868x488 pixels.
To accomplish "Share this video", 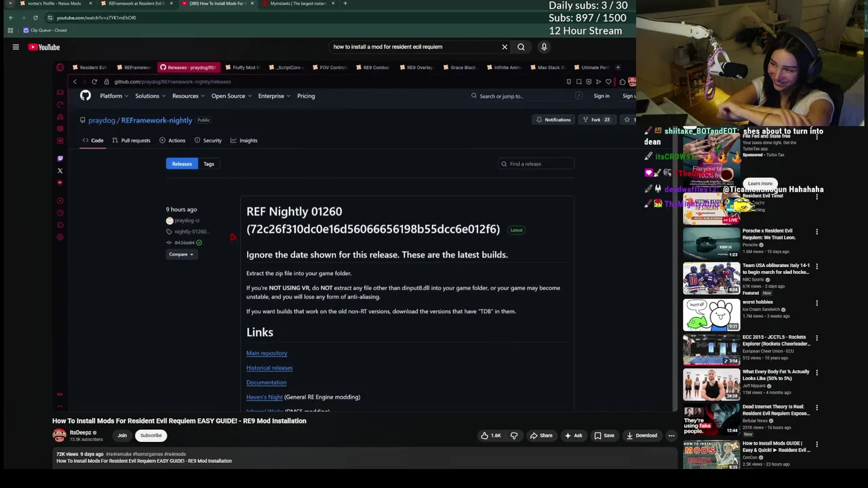I will click(541, 436).
